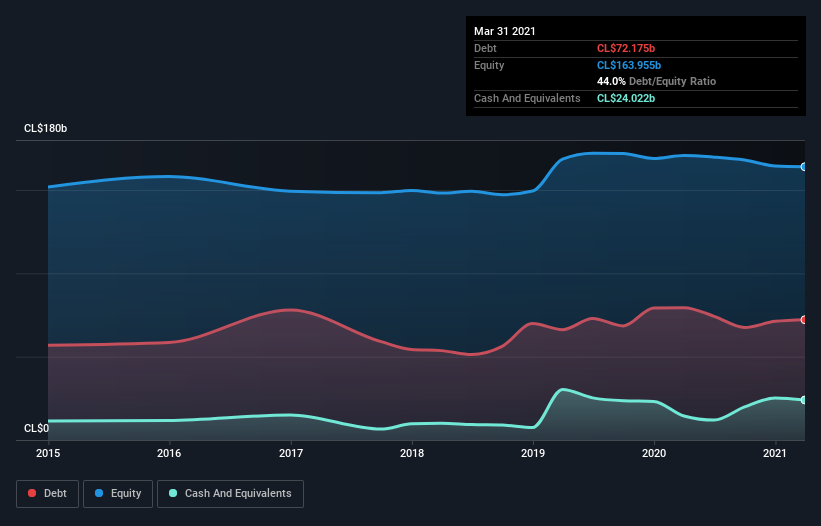Click the teal Cash endpoint marker
The width and height of the screenshot is (821, 526).
[804, 400]
